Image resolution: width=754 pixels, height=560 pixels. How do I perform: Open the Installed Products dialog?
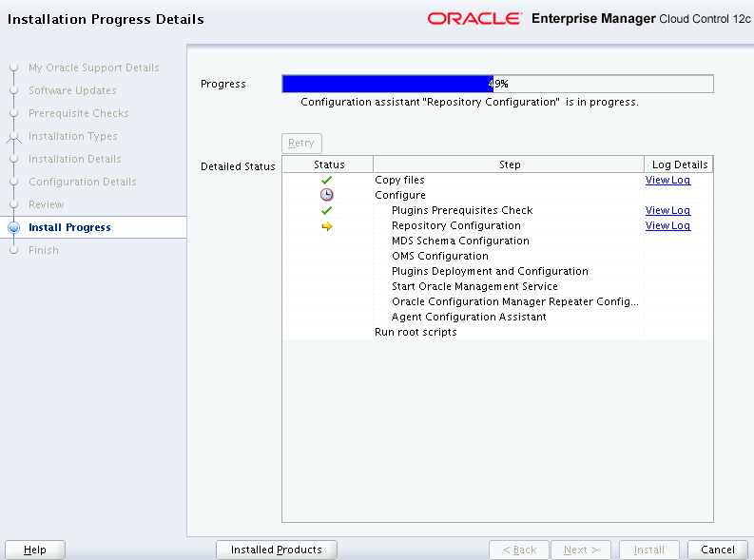(277, 550)
